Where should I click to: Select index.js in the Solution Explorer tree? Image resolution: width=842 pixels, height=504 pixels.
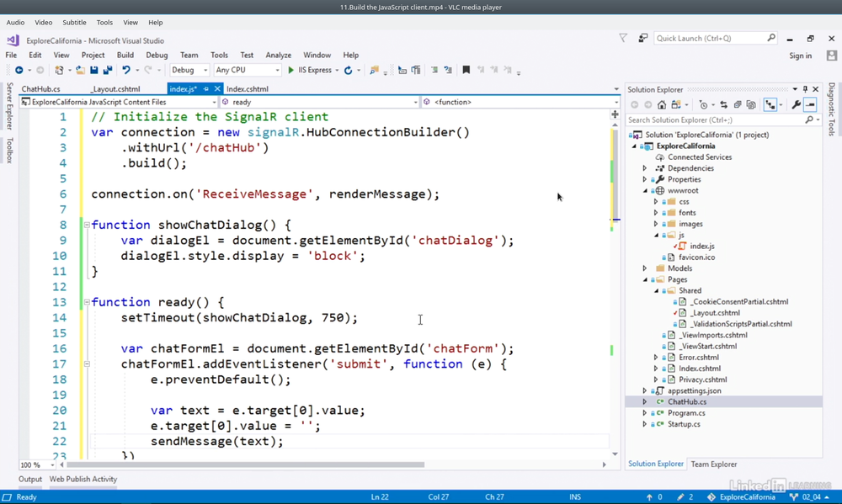tap(702, 247)
